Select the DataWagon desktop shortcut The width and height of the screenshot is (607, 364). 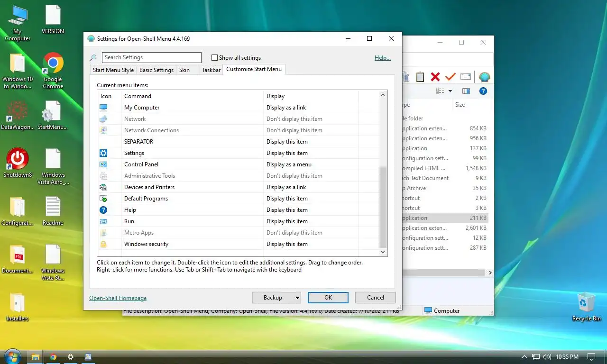point(18,115)
